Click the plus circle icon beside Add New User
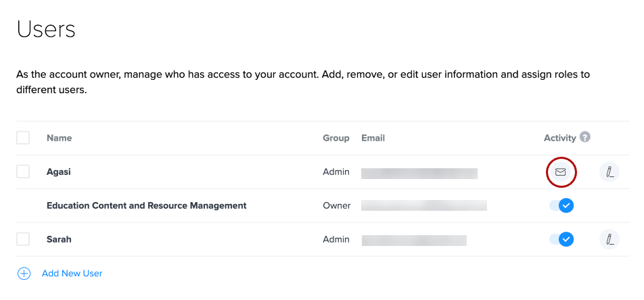Image resolution: width=644 pixels, height=300 pixels. tap(24, 274)
